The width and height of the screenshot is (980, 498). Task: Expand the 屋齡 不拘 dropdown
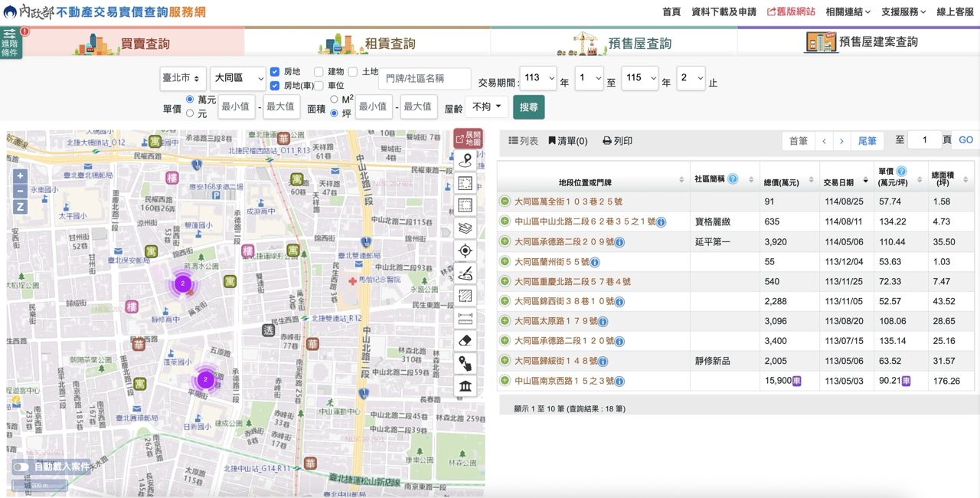486,107
